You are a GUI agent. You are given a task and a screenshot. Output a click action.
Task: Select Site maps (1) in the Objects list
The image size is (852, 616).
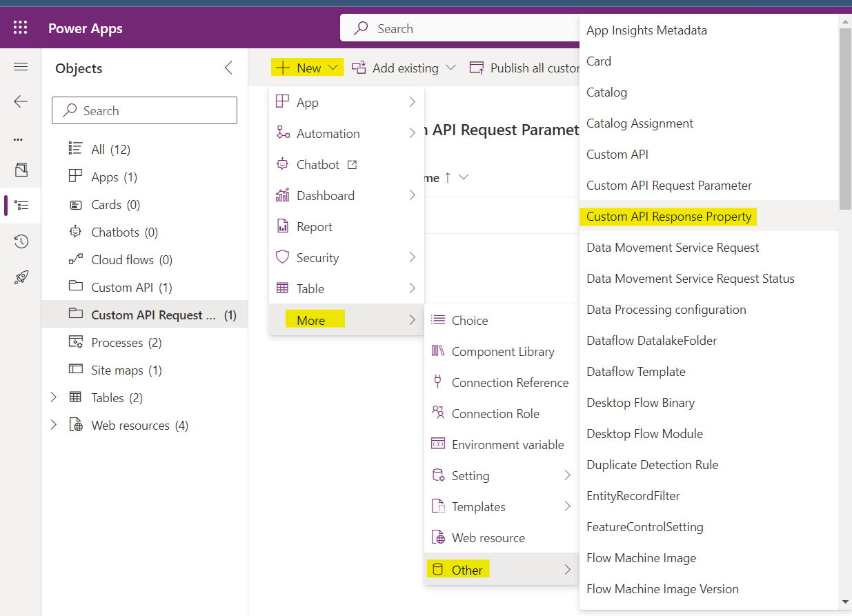point(144,370)
